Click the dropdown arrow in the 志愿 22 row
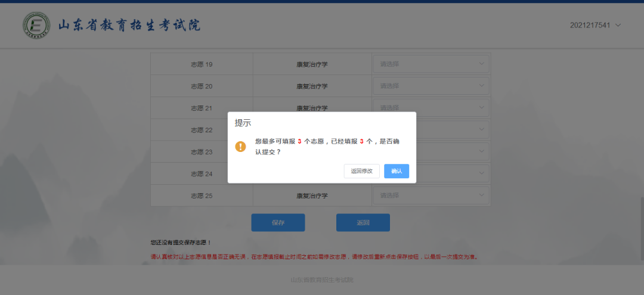The height and width of the screenshot is (295, 644). coord(482,130)
